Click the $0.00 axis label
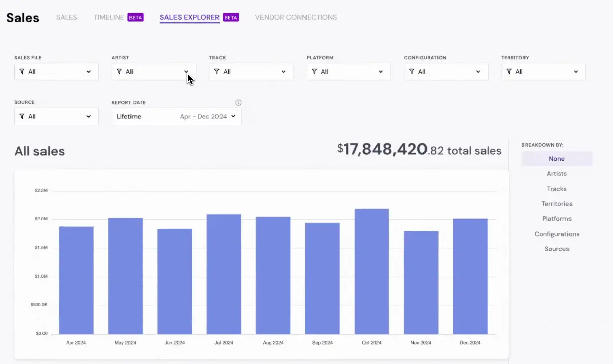This screenshot has width=613, height=364. [42, 334]
